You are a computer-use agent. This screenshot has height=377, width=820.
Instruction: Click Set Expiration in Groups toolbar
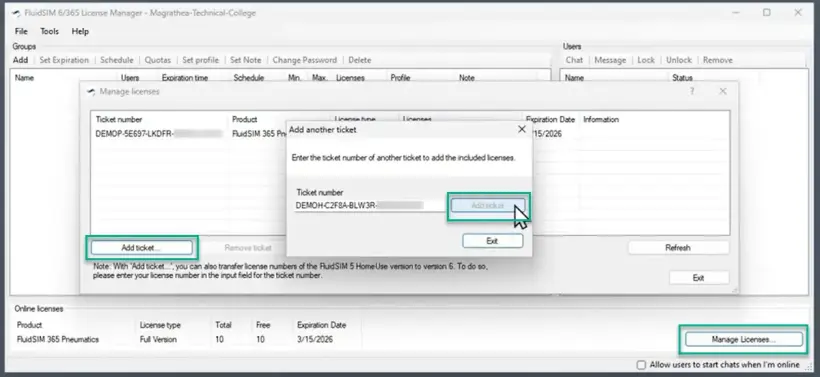[x=64, y=60]
